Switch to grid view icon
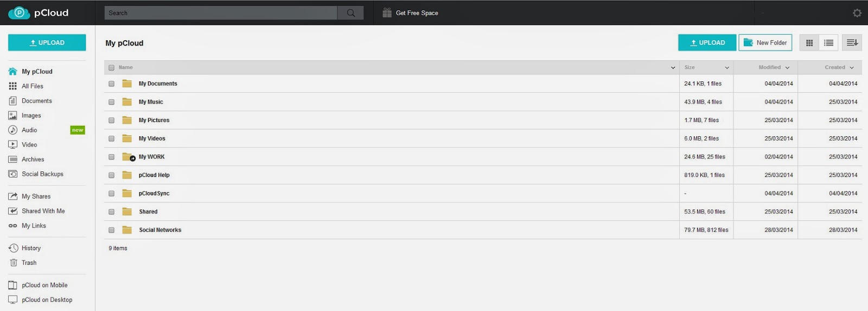The image size is (868, 311). pyautogui.click(x=809, y=43)
